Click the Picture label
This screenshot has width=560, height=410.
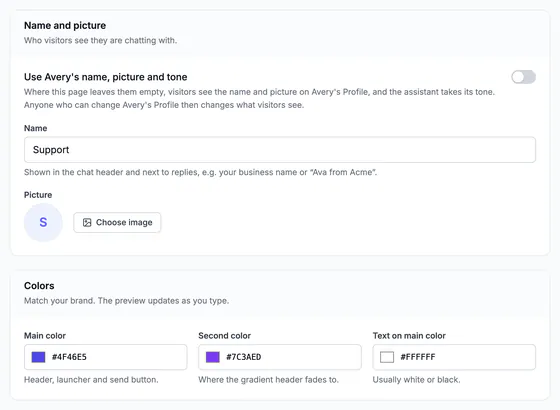point(38,195)
